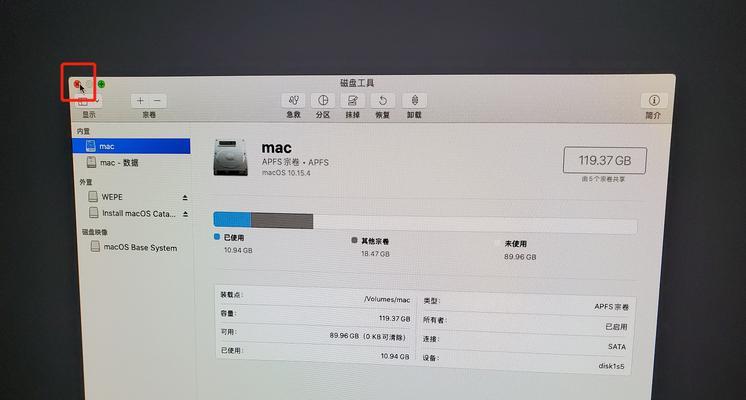
Task: Eject the Install macOS Cata... disk
Action: click(185, 214)
